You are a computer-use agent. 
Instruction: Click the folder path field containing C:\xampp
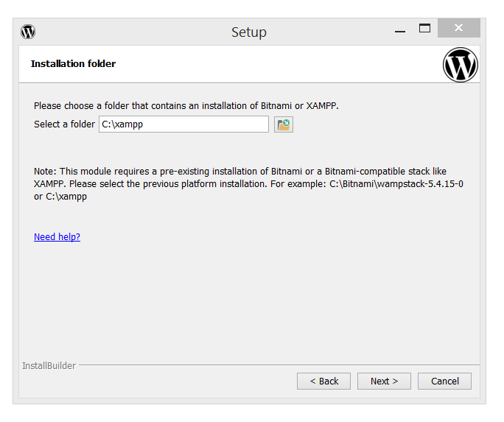[183, 124]
